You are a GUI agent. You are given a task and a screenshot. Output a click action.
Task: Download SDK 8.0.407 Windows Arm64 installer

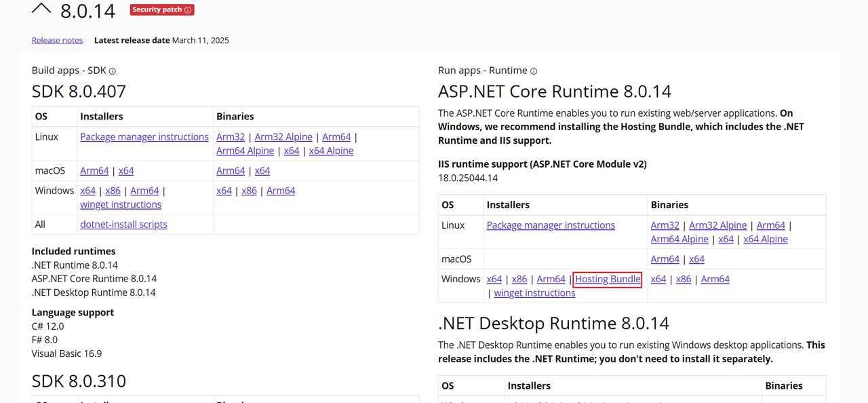(x=144, y=191)
